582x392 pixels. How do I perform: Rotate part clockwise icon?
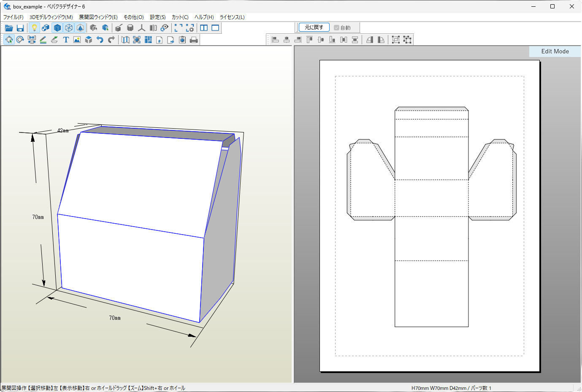(381, 40)
